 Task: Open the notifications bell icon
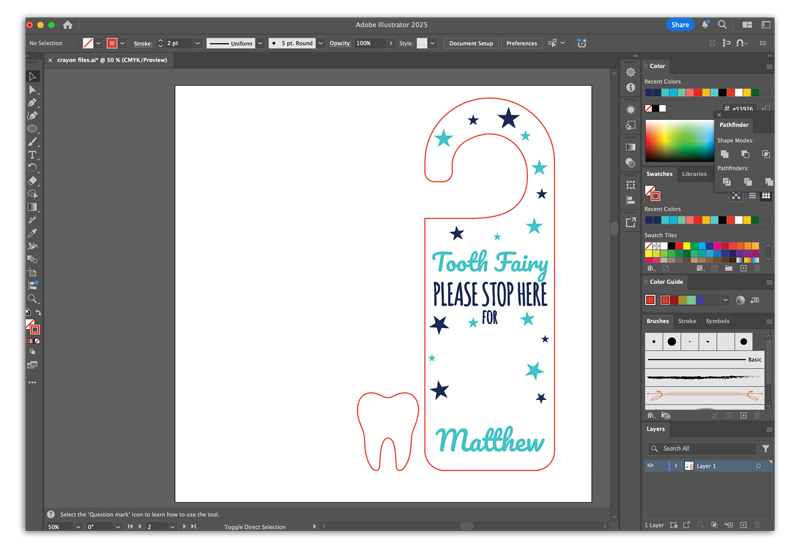[x=705, y=24]
